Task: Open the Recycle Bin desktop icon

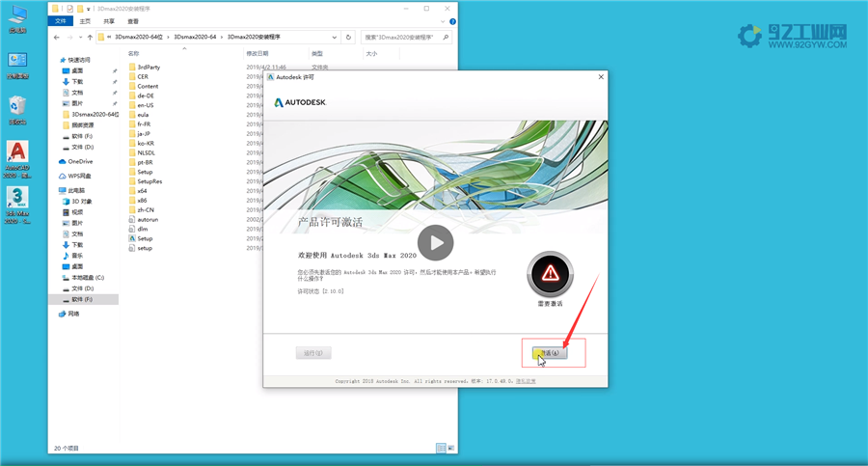Action: click(17, 111)
